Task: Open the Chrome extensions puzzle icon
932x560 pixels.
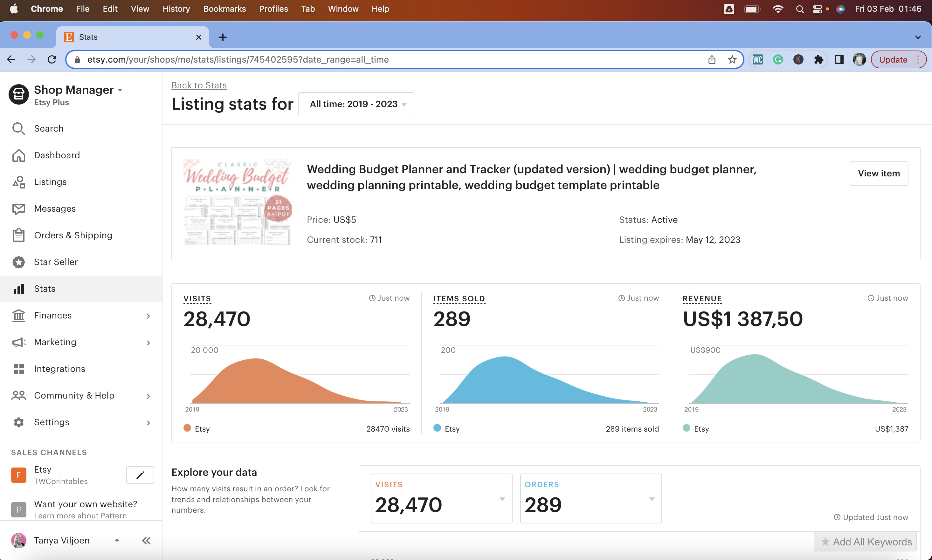Action: (x=818, y=60)
